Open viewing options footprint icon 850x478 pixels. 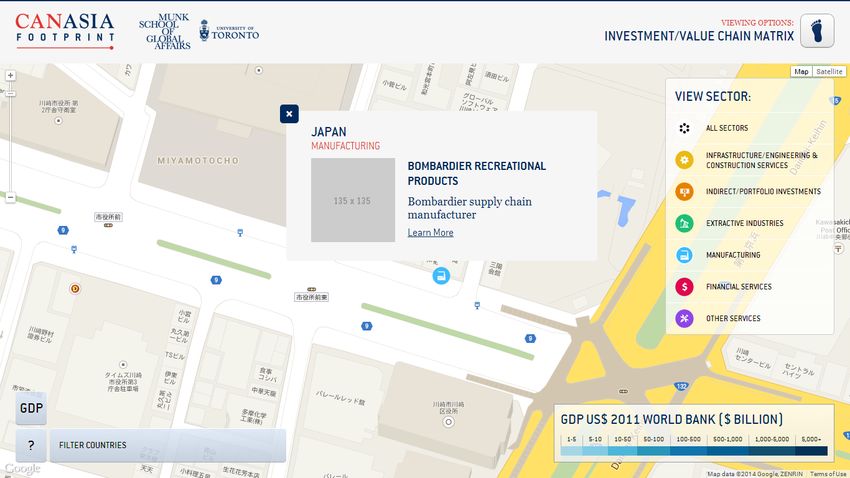tap(817, 31)
